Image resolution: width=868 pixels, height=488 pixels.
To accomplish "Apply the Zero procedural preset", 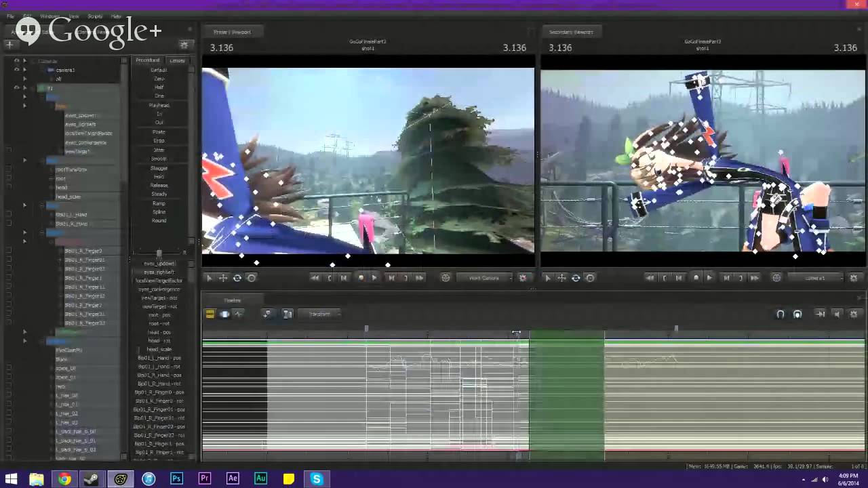I will pos(159,79).
